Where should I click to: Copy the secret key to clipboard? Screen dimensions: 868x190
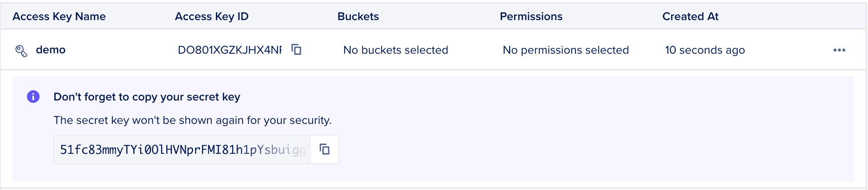(324, 149)
